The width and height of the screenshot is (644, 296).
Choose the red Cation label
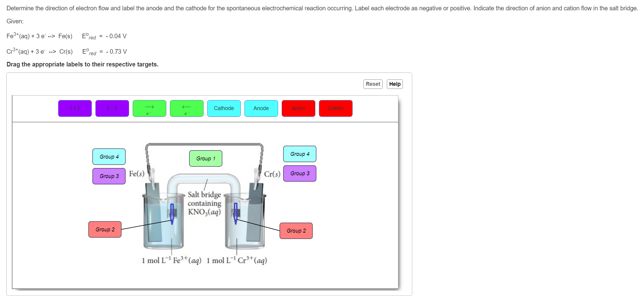tap(336, 108)
